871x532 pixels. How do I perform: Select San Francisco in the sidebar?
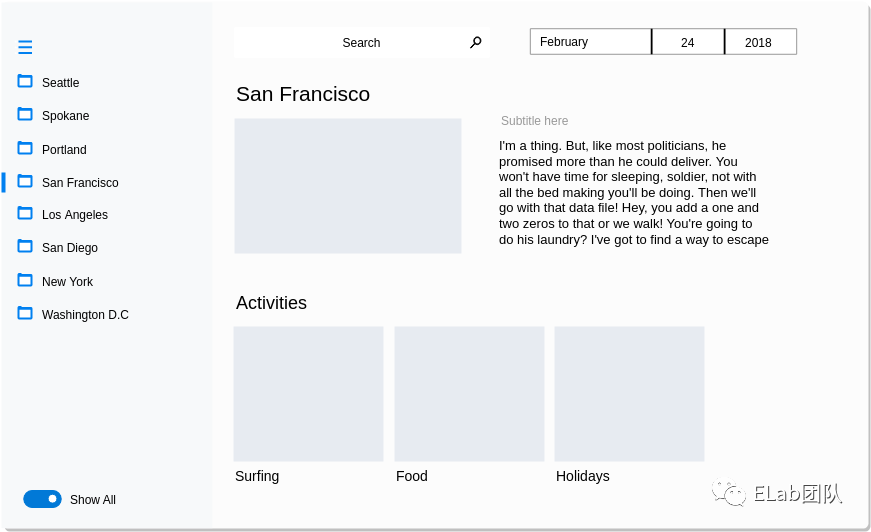click(80, 183)
